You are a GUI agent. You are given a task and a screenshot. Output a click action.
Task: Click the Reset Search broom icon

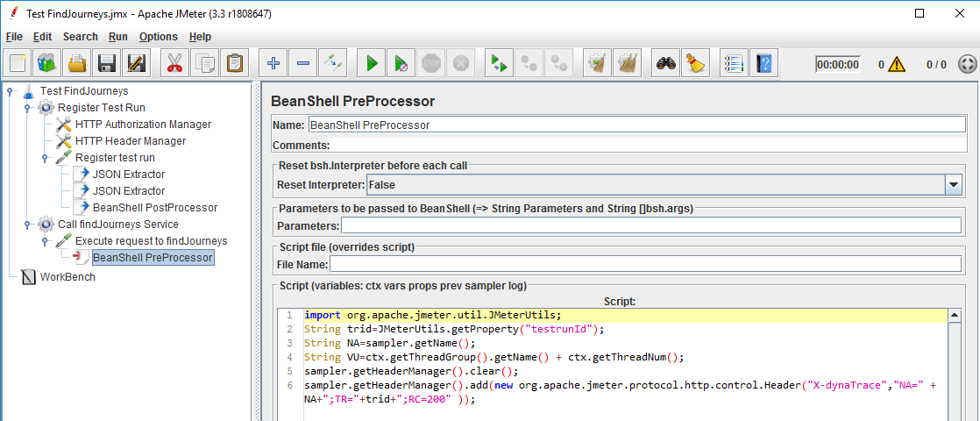[695, 63]
